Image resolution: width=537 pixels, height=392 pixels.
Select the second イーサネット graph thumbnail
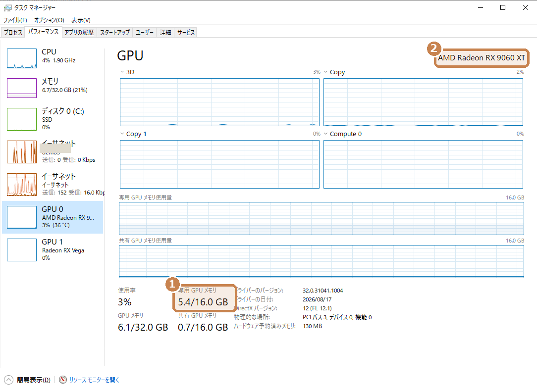click(22, 185)
